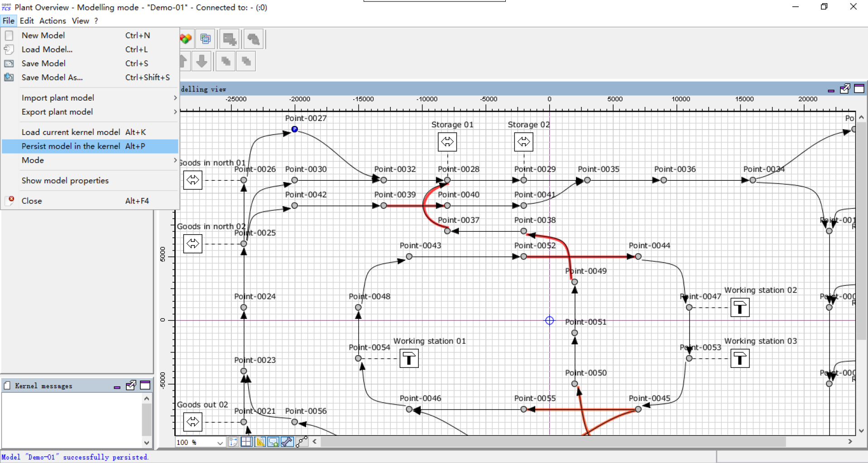Click the canvas vertical scrollbar up arrow
Image resolution: width=868 pixels, height=463 pixels.
pos(861,117)
